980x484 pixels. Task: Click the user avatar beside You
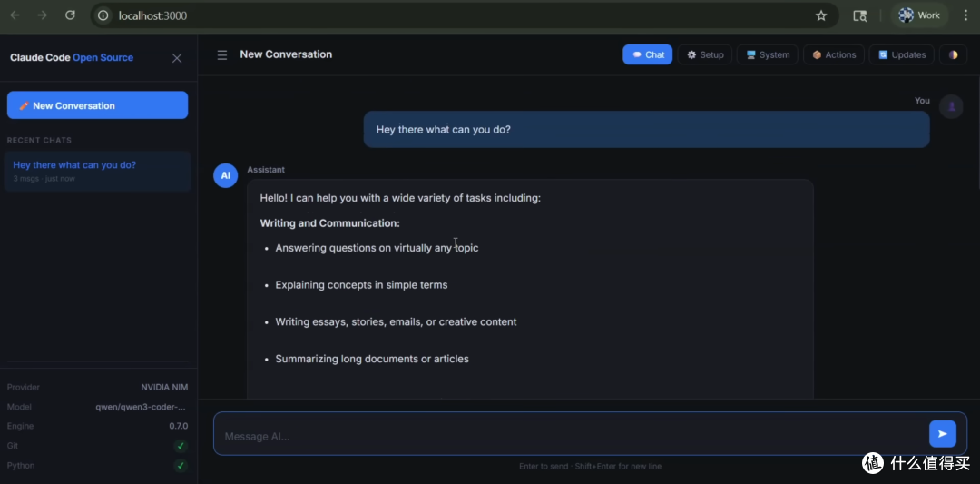951,106
